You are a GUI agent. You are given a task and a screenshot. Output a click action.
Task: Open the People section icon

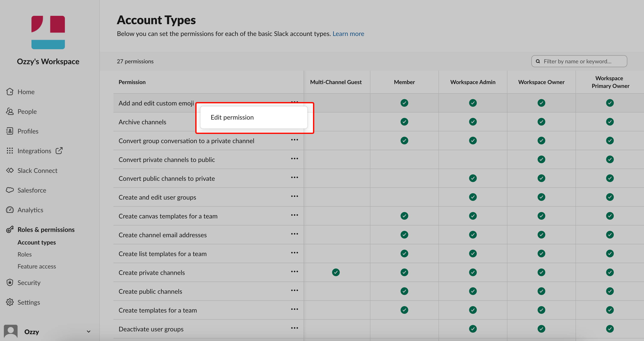(x=10, y=111)
